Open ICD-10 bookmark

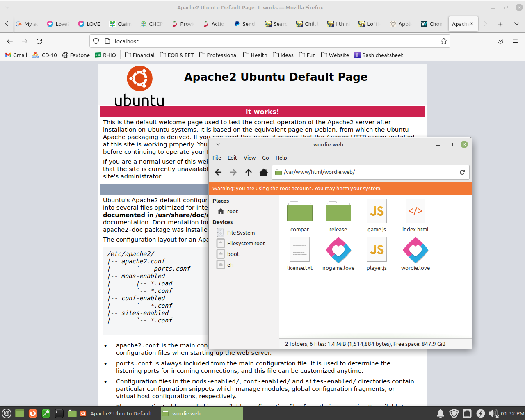pyautogui.click(x=44, y=55)
